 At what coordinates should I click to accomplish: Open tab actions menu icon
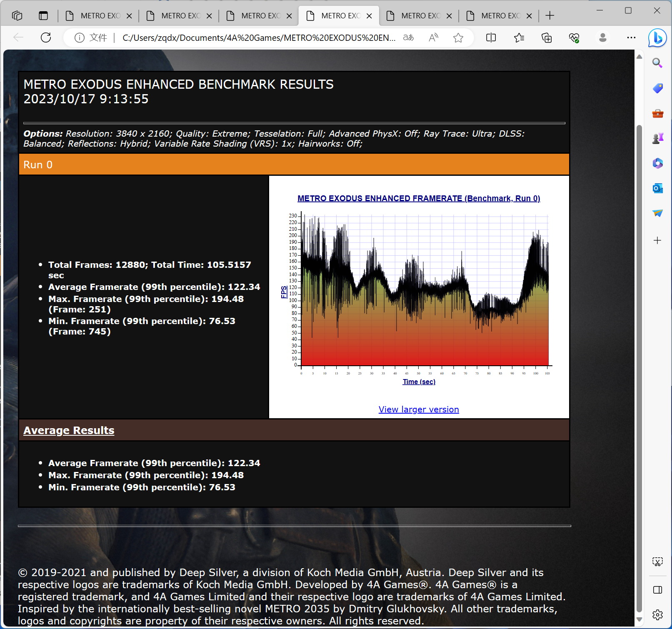pyautogui.click(x=43, y=16)
